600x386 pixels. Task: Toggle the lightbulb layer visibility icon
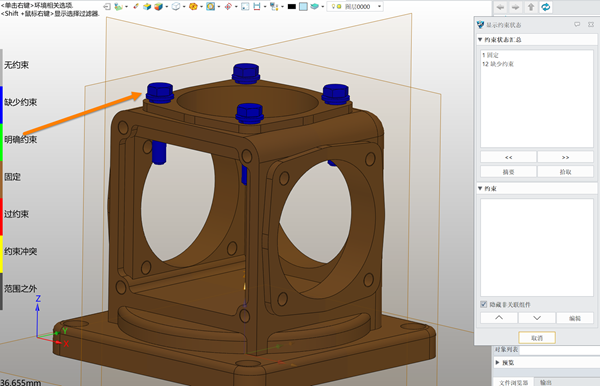coord(334,7)
